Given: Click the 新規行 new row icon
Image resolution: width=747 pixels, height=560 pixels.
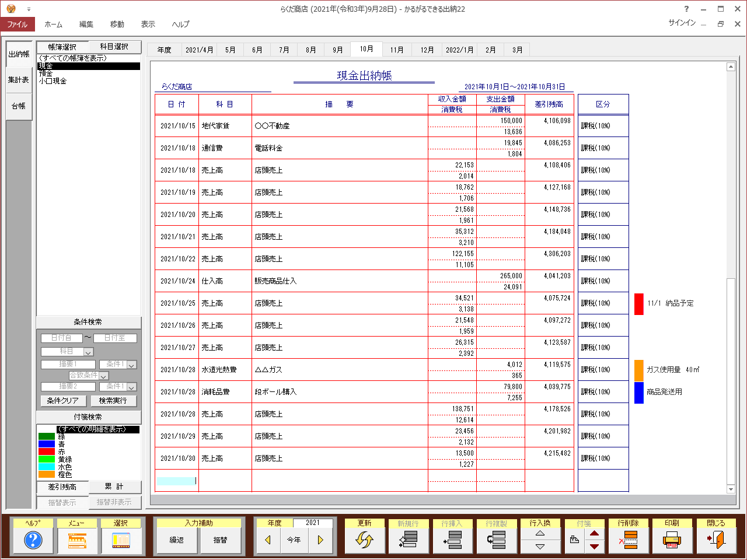Looking at the screenshot, I should (409, 541).
